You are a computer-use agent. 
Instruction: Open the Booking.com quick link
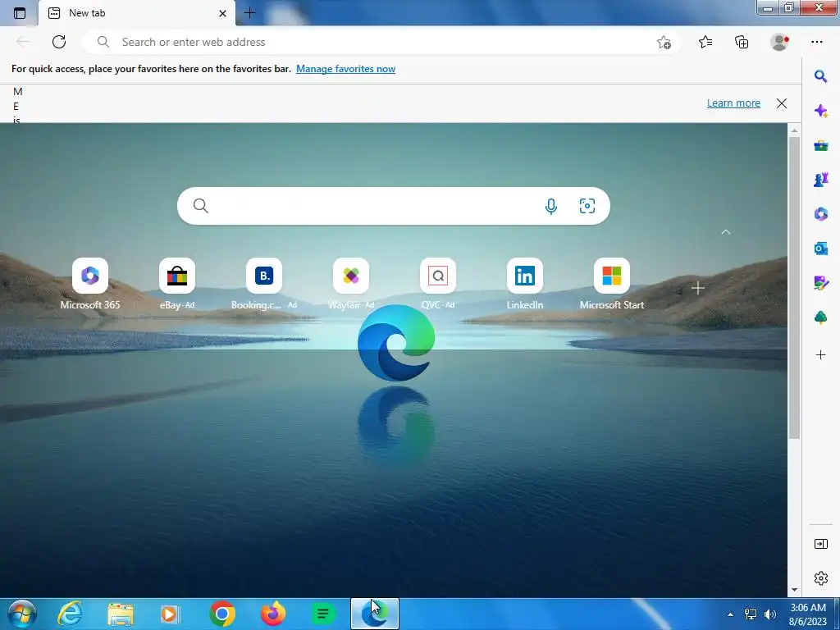coord(264,284)
